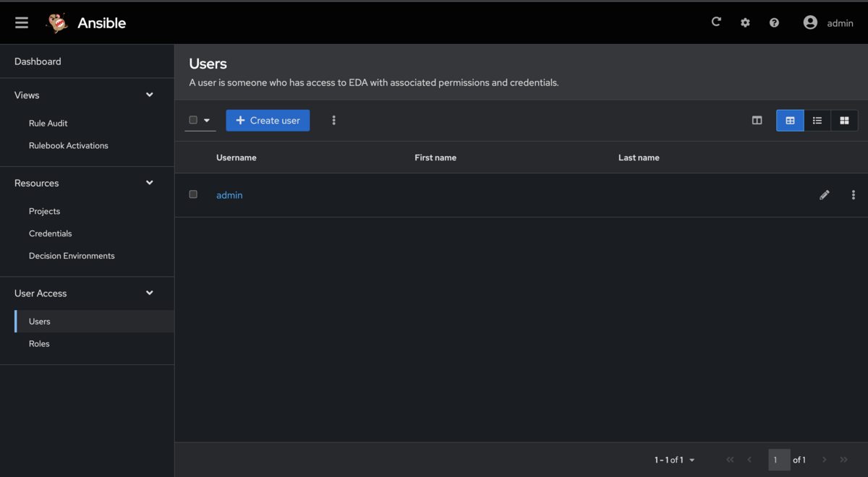Switch to list view of users
Viewport: 868px width, 477px height.
coord(817,120)
